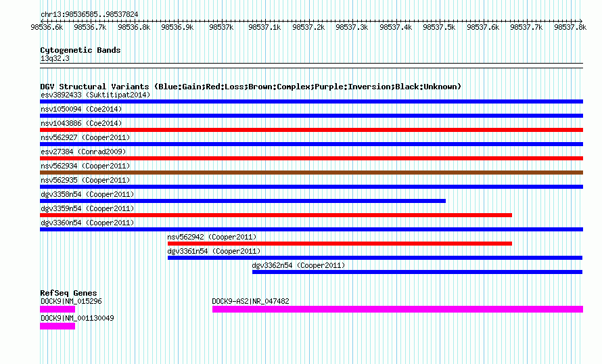Viewport: 602px width, 364px height.
Task: Open dgv3359n54 (Cooper2011) label
Action: [x=87, y=208]
